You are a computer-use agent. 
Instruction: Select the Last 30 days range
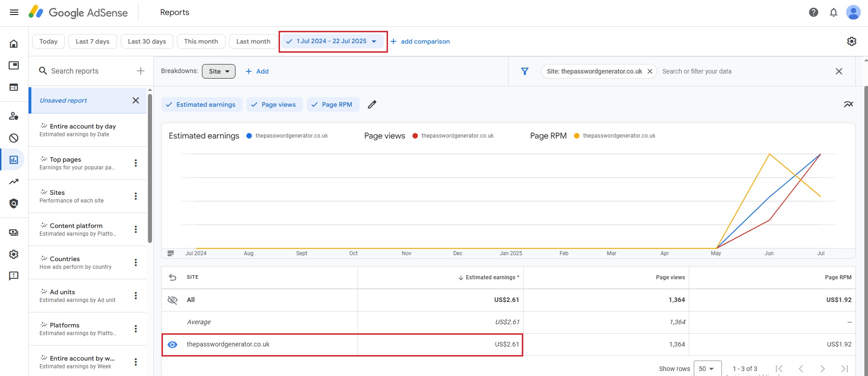pos(147,41)
